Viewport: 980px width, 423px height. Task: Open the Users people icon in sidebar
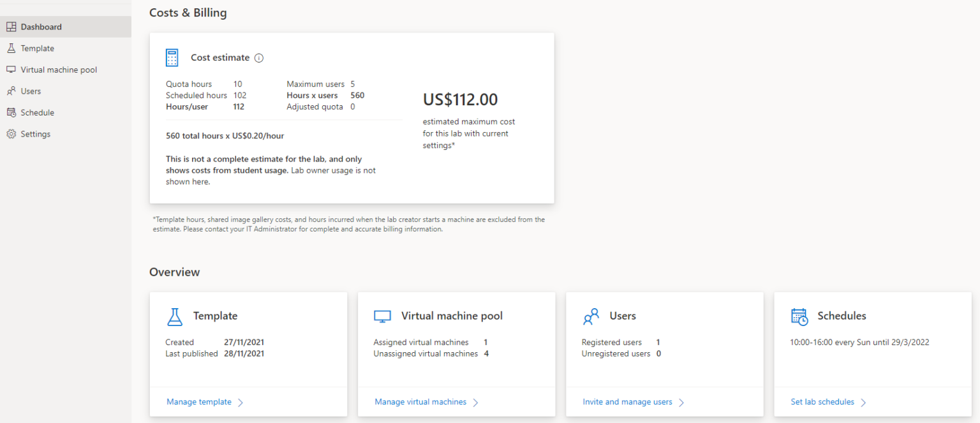point(11,91)
